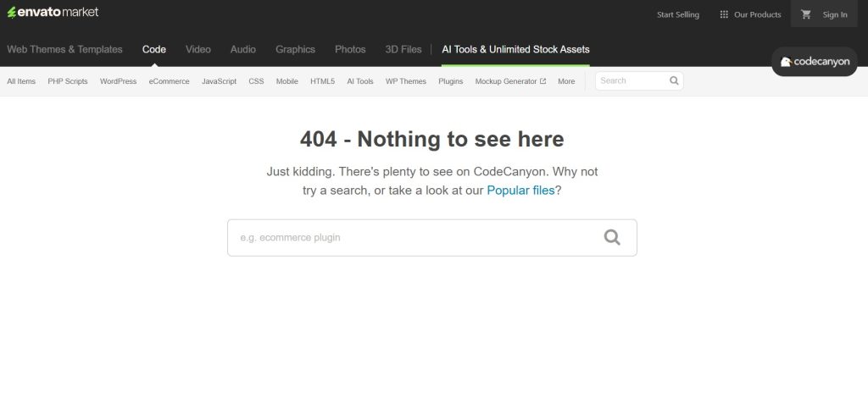Open Mockup Generator external link
Viewport: 868px width, 420px height.
click(x=510, y=81)
